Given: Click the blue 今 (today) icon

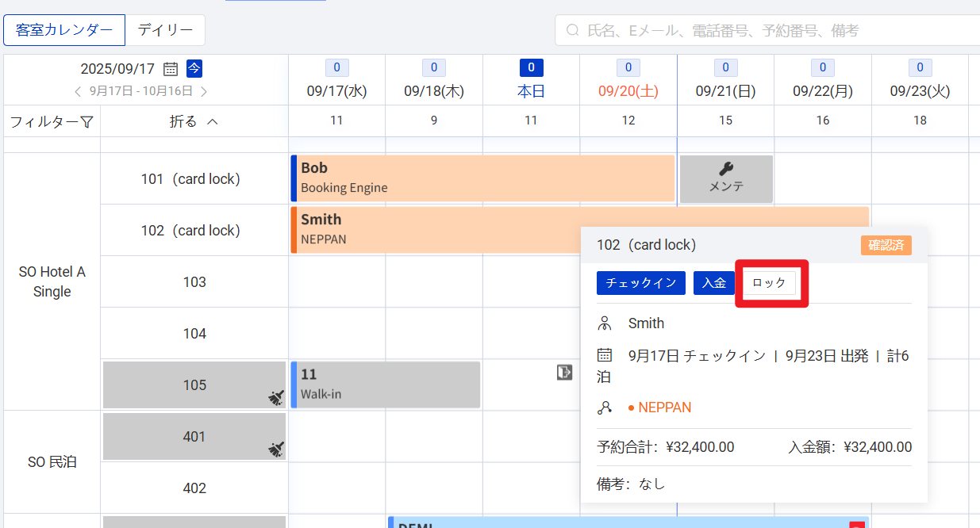Looking at the screenshot, I should point(194,69).
